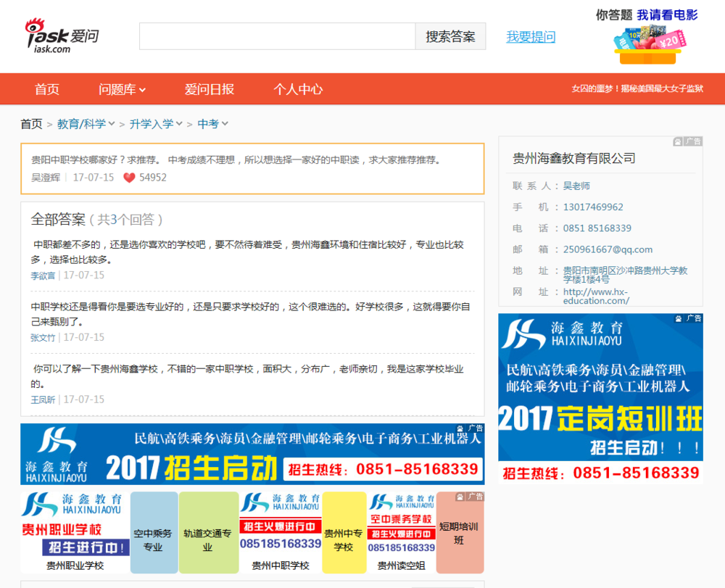
Task: Open the coupon gift box image
Action: 649,44
